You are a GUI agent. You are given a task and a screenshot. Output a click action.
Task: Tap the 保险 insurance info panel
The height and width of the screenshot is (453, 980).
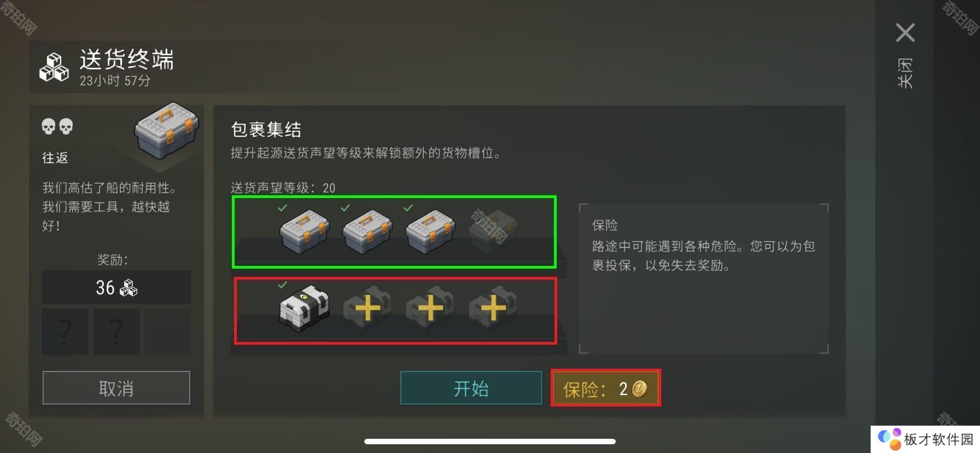tap(704, 278)
